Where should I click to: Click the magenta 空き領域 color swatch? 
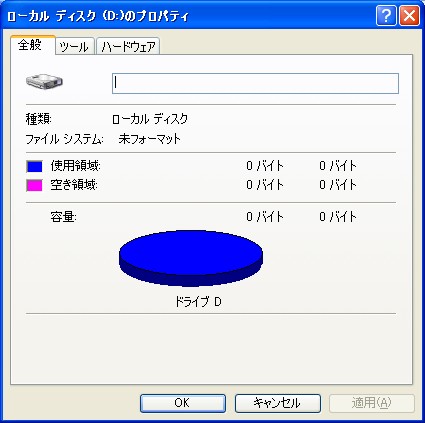coord(34,185)
